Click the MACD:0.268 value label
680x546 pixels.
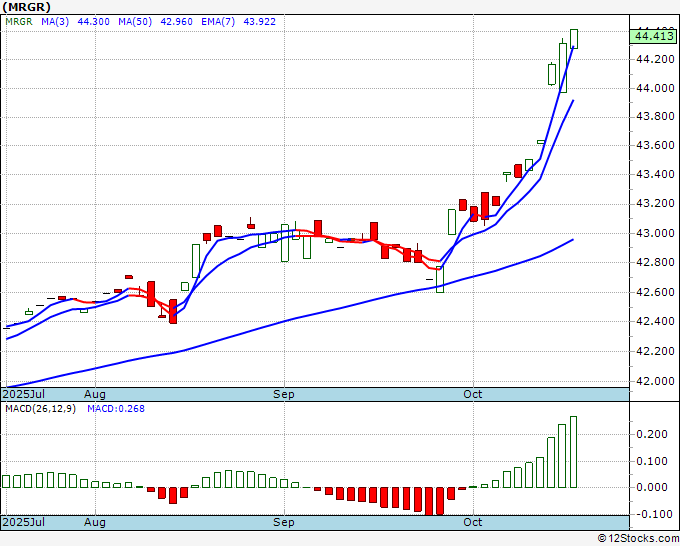tap(116, 409)
